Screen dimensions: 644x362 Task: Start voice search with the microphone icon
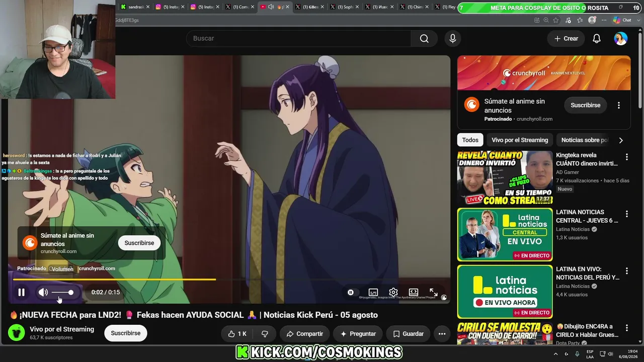click(x=453, y=39)
